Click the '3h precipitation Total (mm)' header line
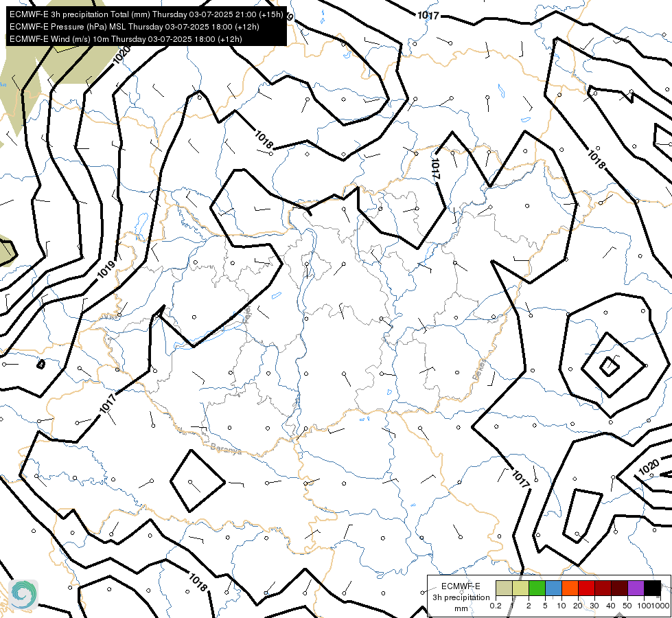 pyautogui.click(x=146, y=14)
